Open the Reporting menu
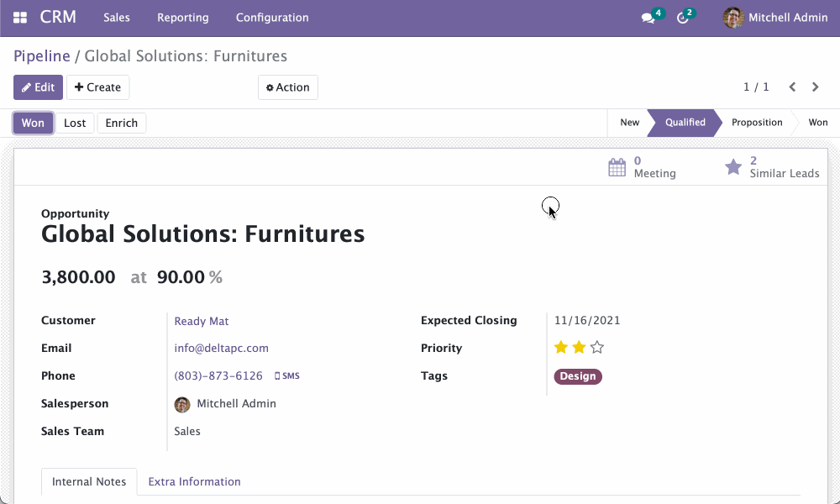This screenshot has width=840, height=504. coord(182,18)
